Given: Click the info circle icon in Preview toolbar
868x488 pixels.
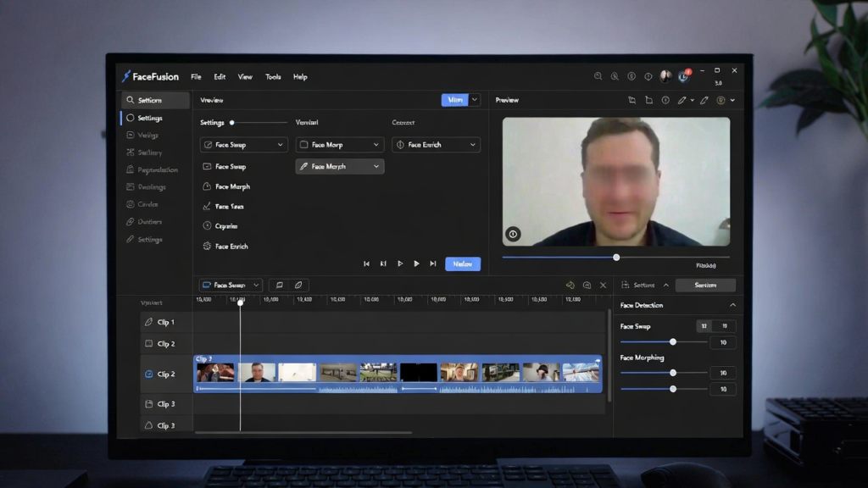Looking at the screenshot, I should [x=665, y=100].
